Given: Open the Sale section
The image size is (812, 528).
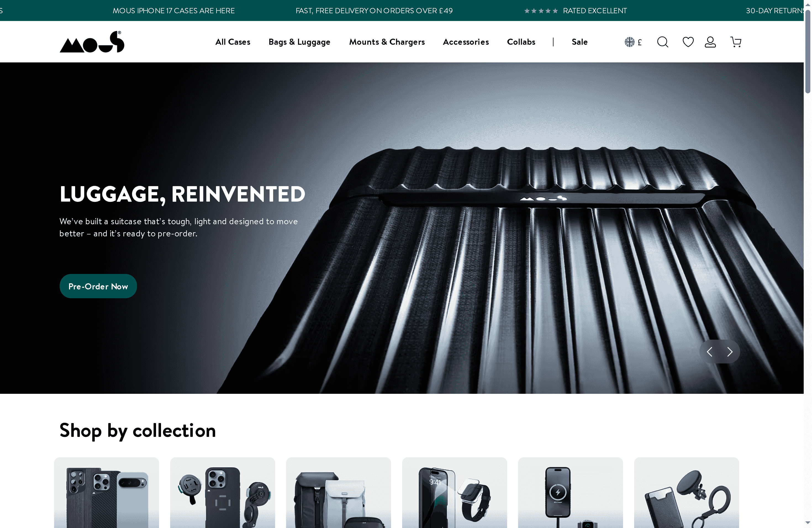Looking at the screenshot, I should point(579,42).
